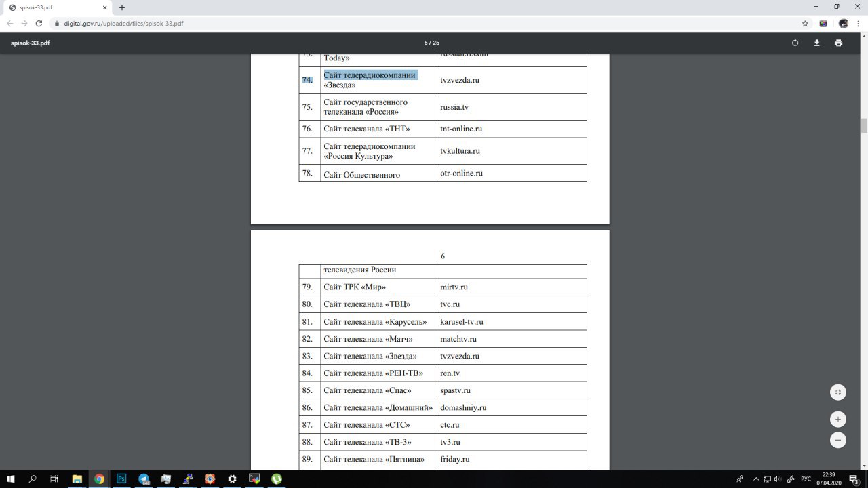Click the row text Сайт телеканала «ТНТ»
This screenshot has width=868, height=488.
click(367, 129)
